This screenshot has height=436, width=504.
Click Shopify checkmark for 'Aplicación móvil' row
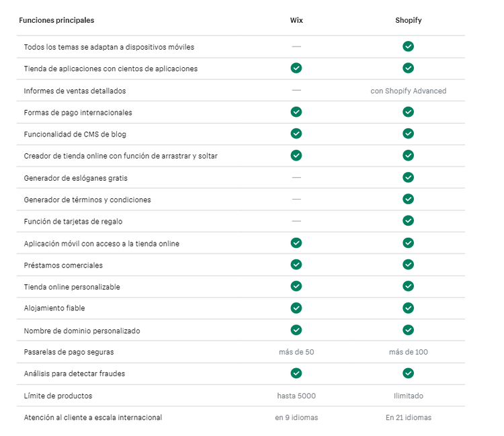click(408, 243)
